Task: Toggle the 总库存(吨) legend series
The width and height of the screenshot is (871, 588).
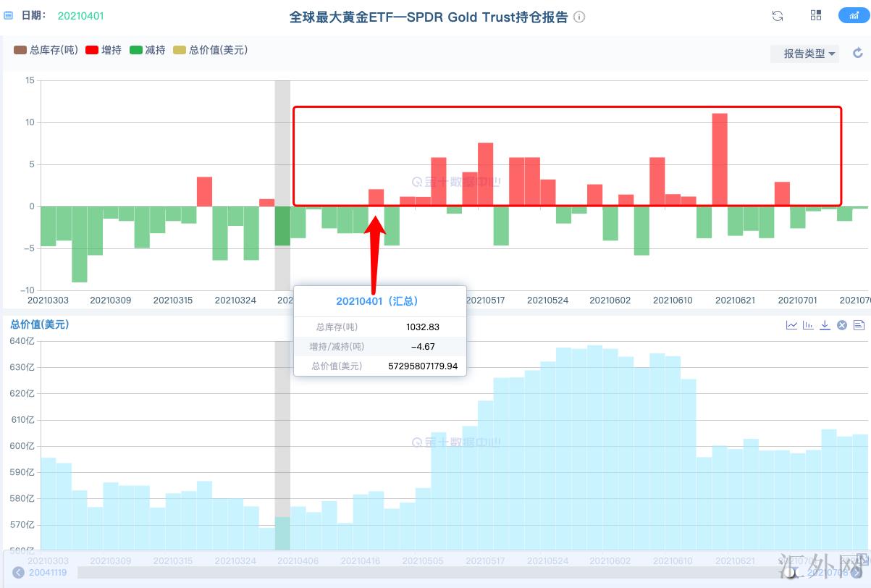Action: [x=46, y=50]
